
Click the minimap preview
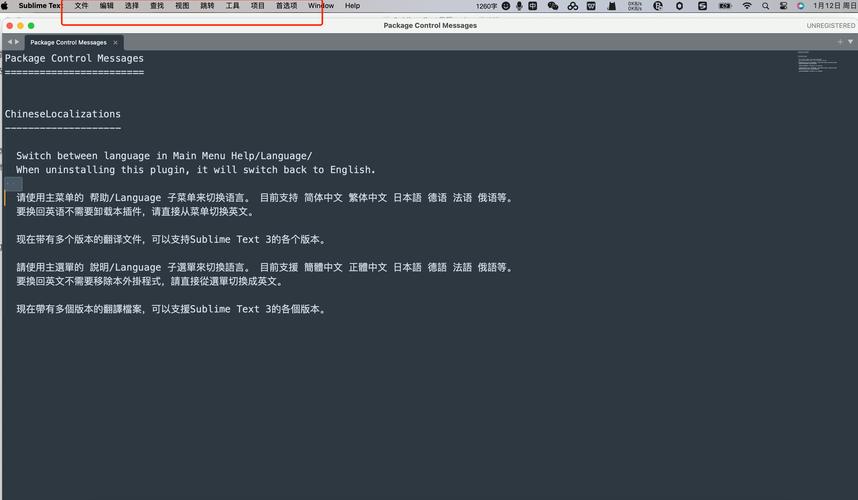pyautogui.click(x=817, y=62)
